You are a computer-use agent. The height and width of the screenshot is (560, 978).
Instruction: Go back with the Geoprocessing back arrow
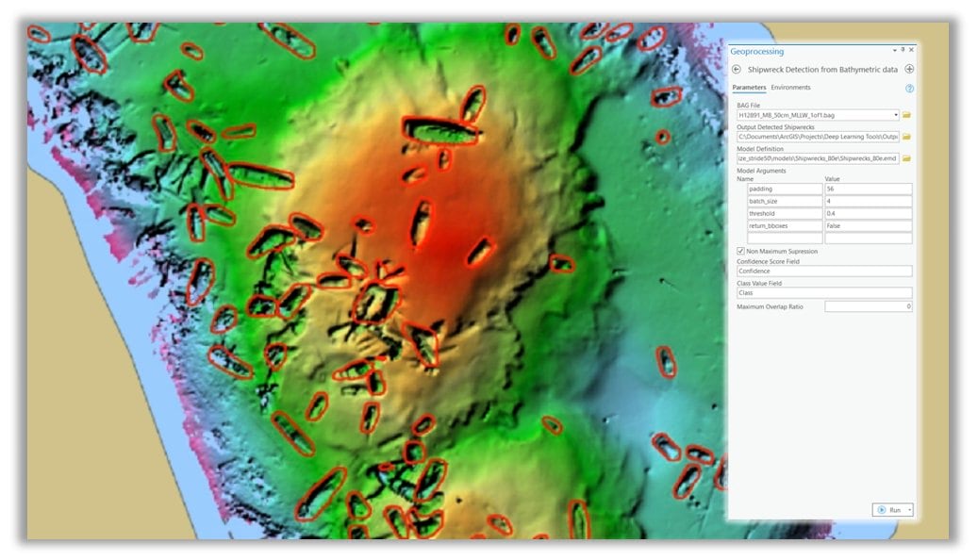(736, 69)
